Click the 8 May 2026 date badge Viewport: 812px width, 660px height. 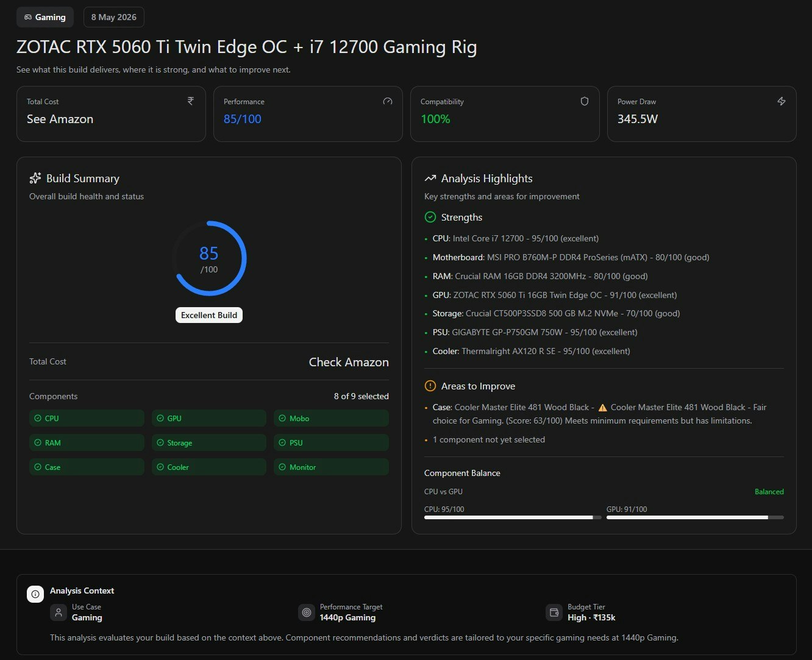coord(113,17)
